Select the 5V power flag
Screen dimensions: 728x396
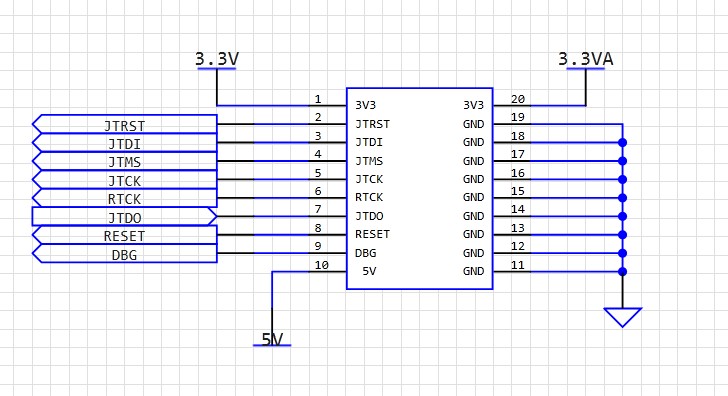(x=272, y=340)
